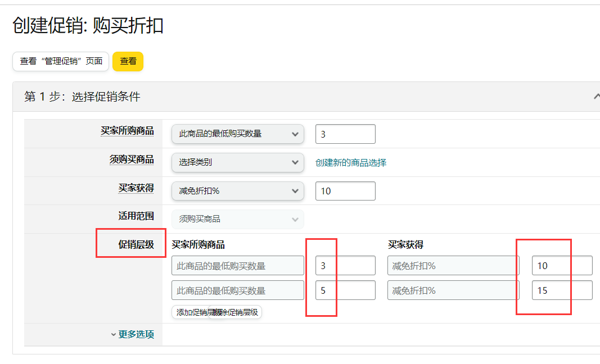The image size is (600, 364).
Task: Open the 查看"管理促销"页面 button
Action: [x=60, y=62]
